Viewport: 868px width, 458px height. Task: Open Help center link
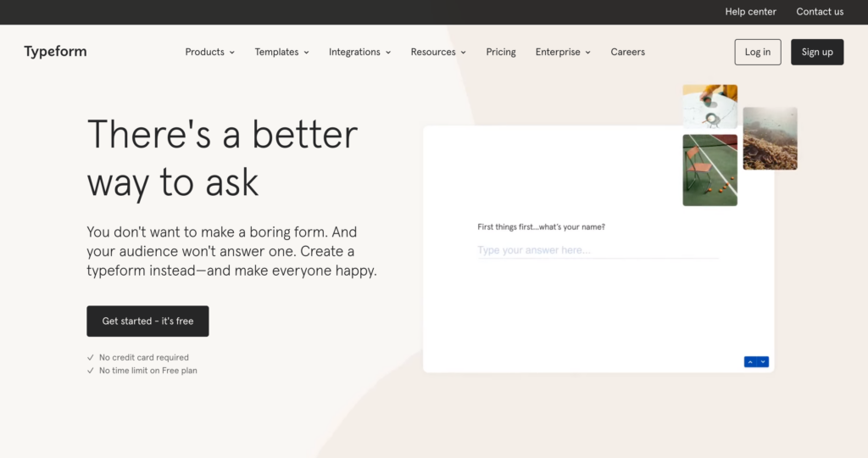tap(751, 12)
